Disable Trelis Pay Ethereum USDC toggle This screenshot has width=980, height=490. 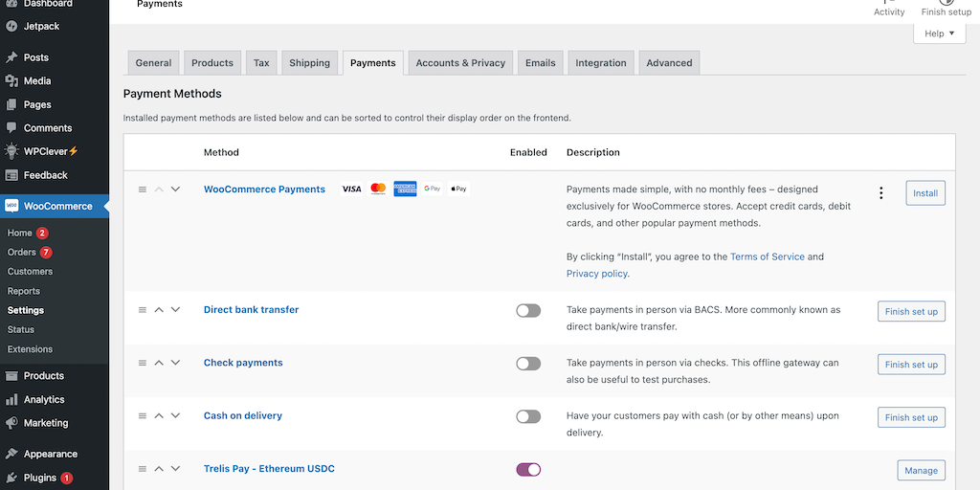pyautogui.click(x=528, y=470)
